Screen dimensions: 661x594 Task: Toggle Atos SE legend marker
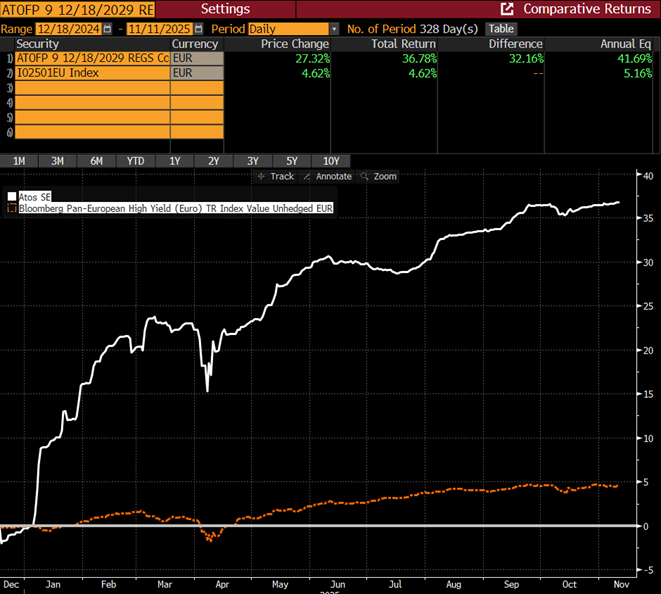pyautogui.click(x=11, y=197)
